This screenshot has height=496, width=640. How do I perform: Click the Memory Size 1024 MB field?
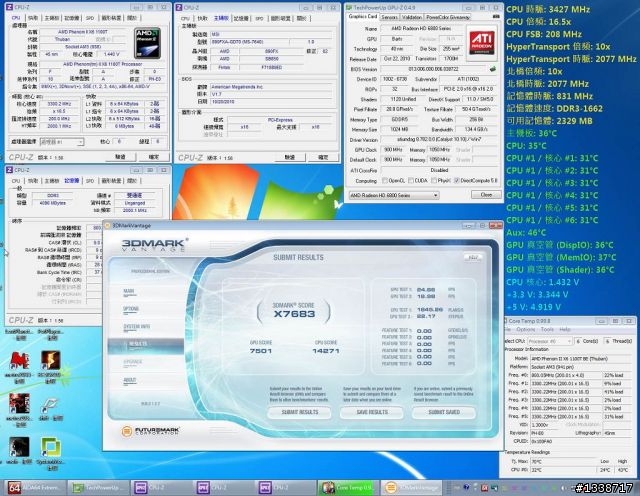click(399, 129)
